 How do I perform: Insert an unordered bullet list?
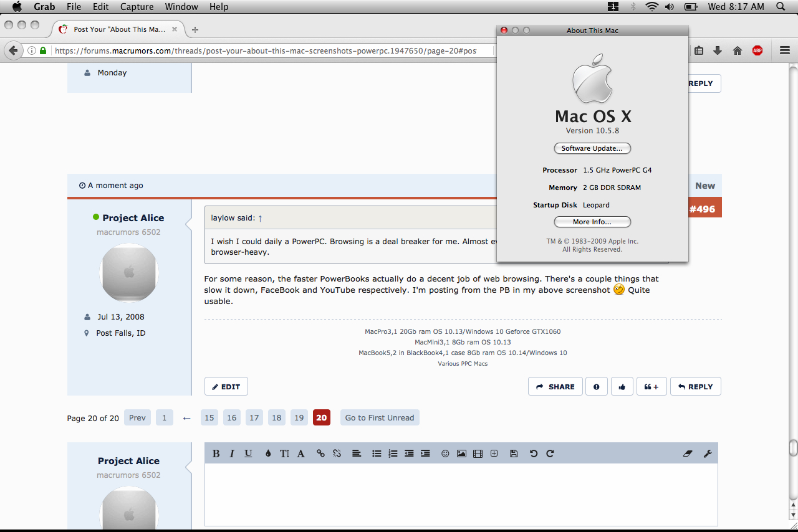click(377, 454)
